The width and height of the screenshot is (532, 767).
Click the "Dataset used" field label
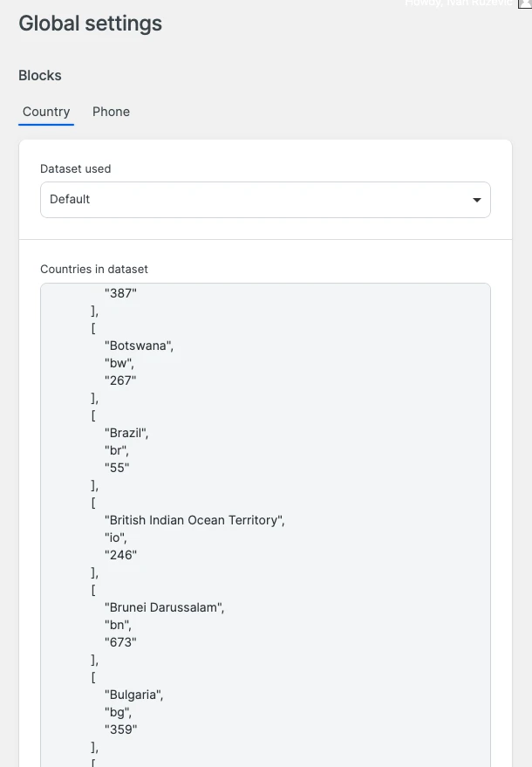tap(76, 168)
